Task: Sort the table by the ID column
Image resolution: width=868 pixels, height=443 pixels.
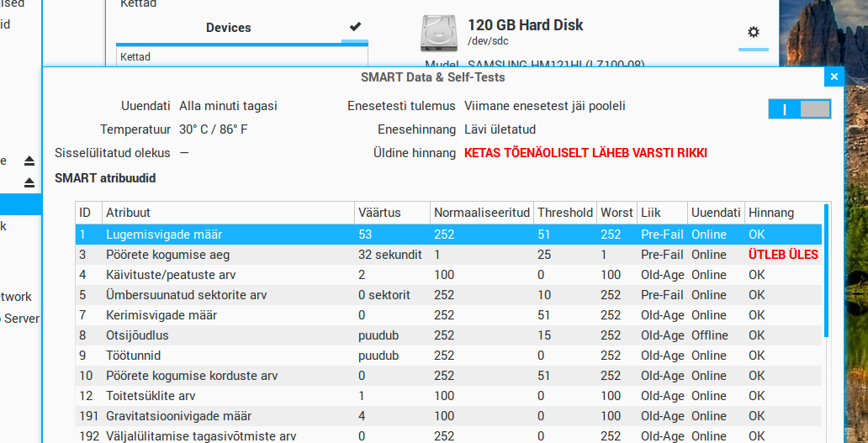Action: [x=86, y=213]
